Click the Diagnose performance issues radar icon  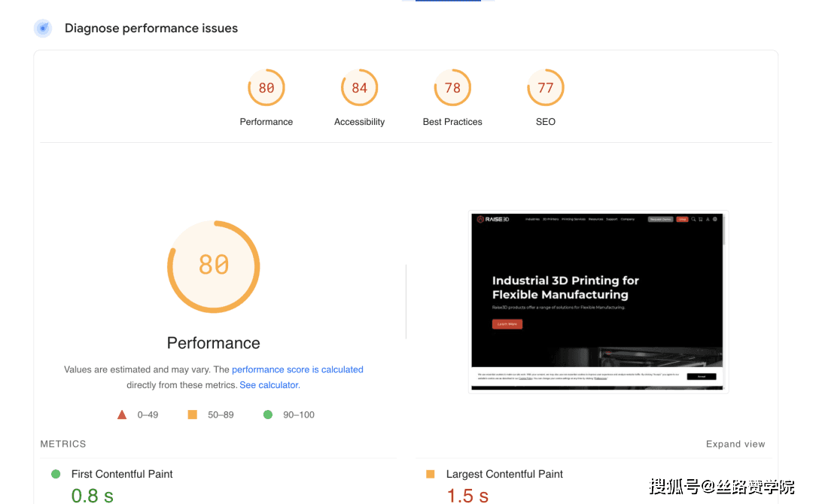pyautogui.click(x=43, y=28)
